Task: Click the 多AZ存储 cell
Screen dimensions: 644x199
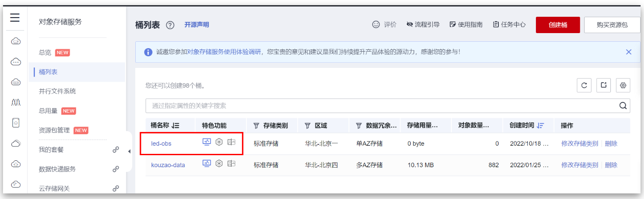Action: [x=370, y=165]
